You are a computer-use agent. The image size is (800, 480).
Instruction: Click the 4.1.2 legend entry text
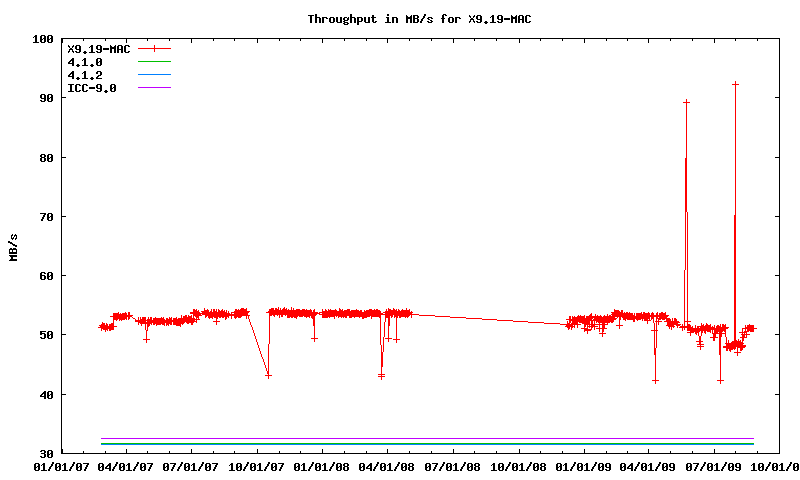point(83,75)
